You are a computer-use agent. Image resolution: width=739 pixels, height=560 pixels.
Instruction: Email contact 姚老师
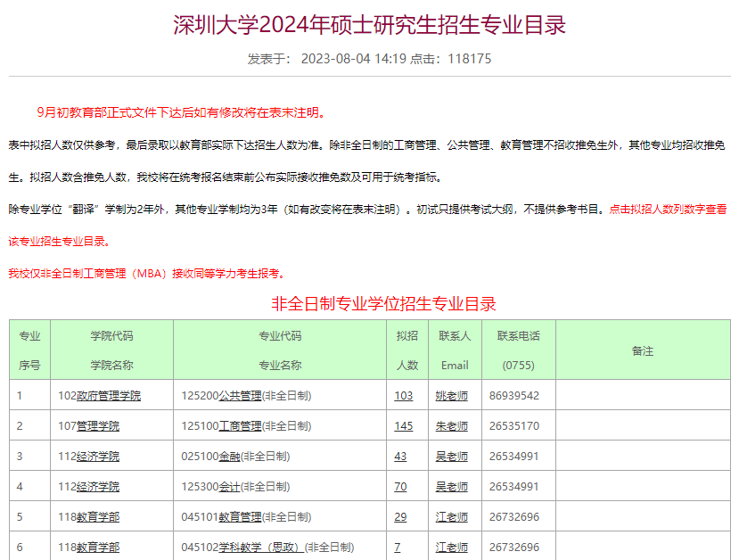(451, 396)
